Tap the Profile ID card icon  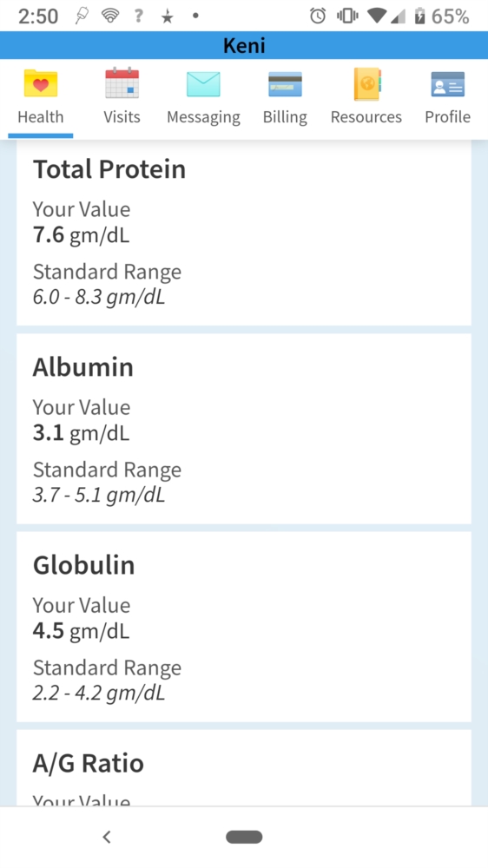[447, 84]
